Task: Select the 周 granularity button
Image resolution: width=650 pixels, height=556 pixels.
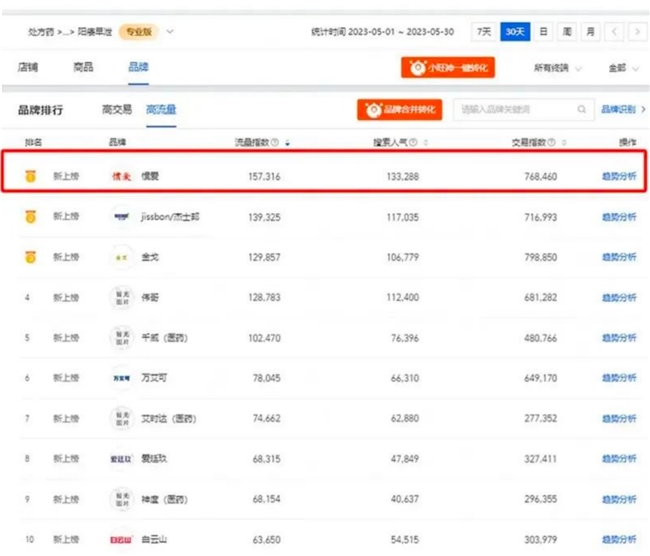Action: 567,32
